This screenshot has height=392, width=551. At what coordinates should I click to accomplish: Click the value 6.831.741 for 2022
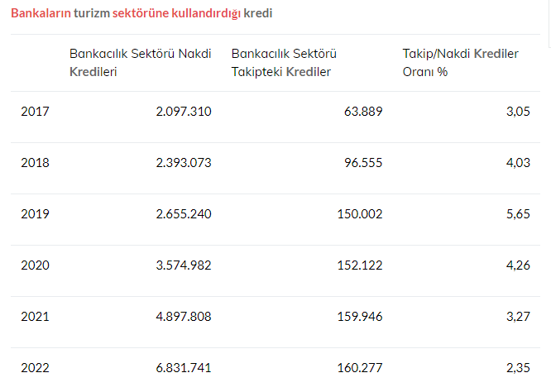click(x=184, y=368)
